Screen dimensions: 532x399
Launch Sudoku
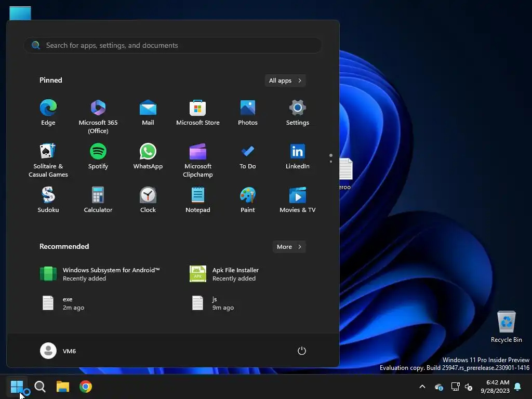(48, 200)
